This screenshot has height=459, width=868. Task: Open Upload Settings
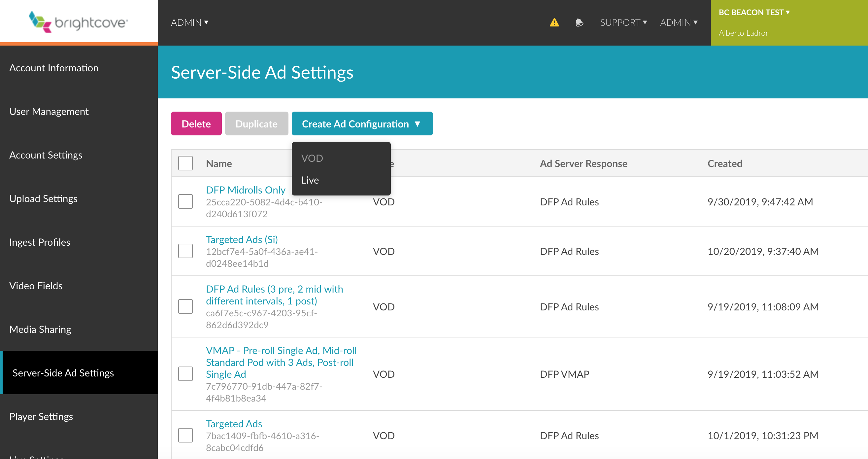44,198
